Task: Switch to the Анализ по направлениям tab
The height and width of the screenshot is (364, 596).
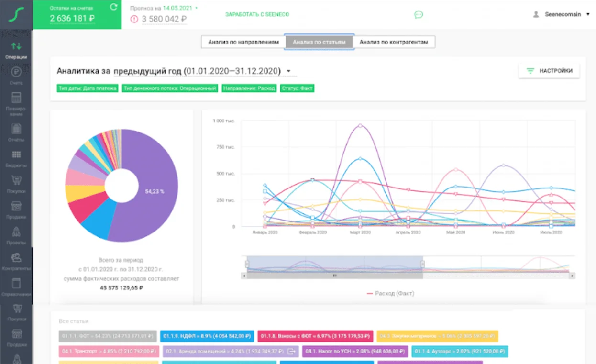Action: point(243,42)
